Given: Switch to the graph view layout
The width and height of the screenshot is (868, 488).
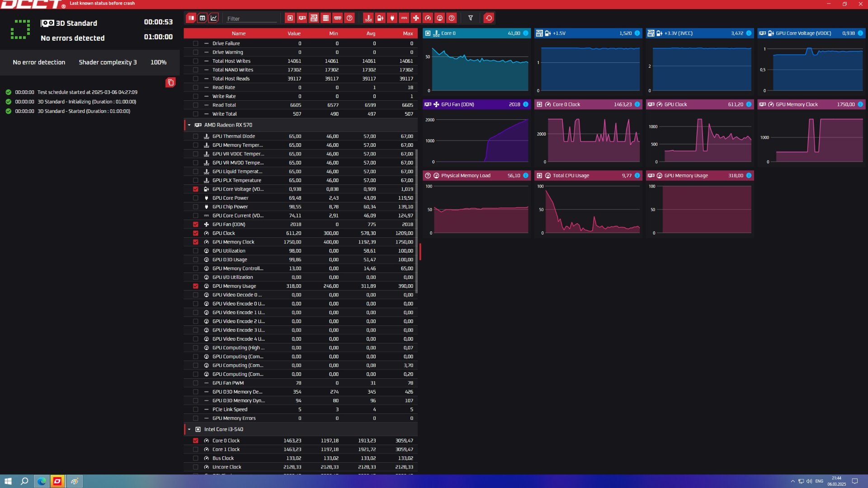Looking at the screenshot, I should 214,18.
